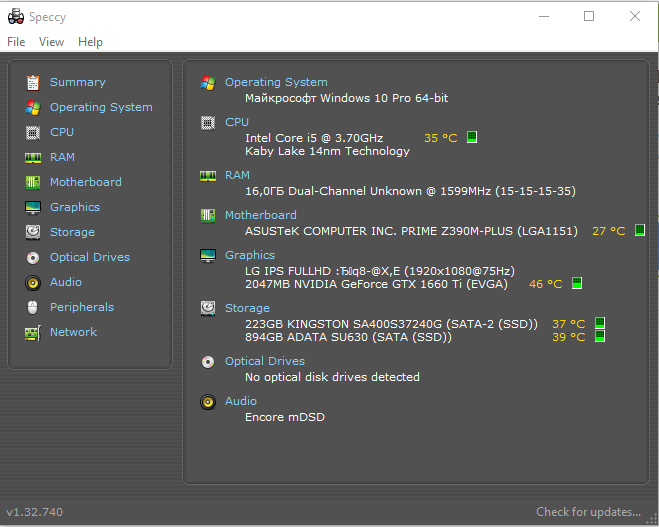Click the Storage hard drive icon in sidebar
This screenshot has height=527, width=659.
(33, 232)
